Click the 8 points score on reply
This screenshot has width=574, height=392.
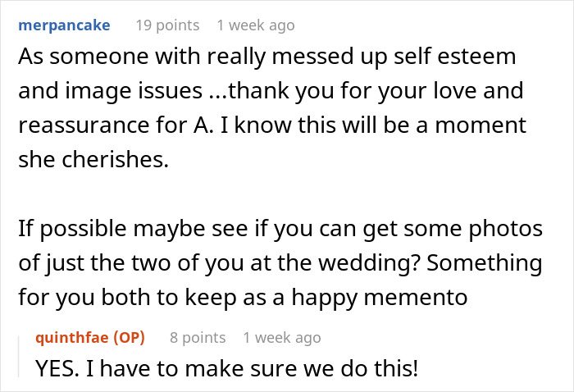(x=198, y=337)
